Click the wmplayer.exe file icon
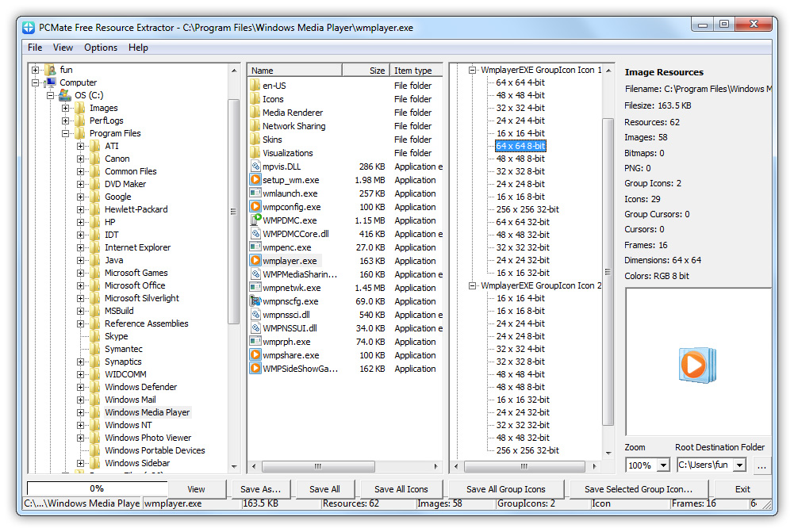This screenshot has height=532, width=794. [x=255, y=261]
